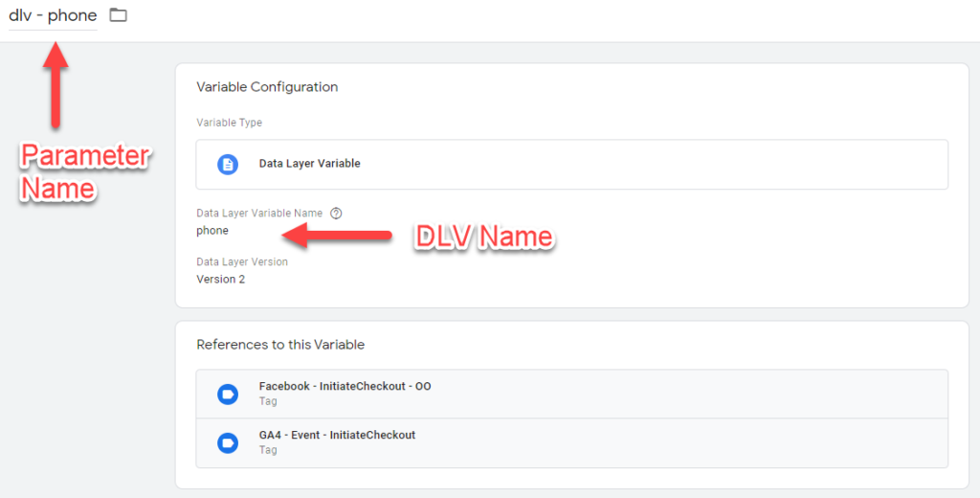Click the 'References to this Variable' heading
The height and width of the screenshot is (498, 980).
click(280, 345)
